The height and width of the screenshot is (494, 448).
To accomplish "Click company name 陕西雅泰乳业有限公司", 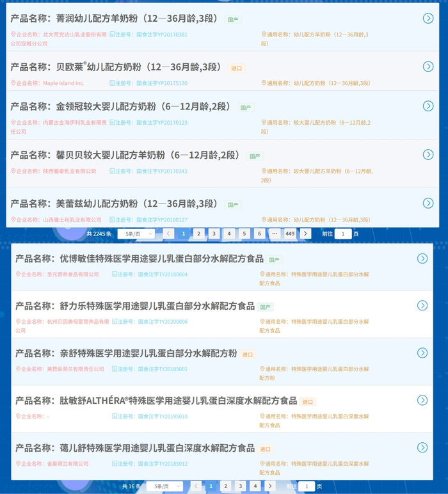I will click(x=69, y=171).
